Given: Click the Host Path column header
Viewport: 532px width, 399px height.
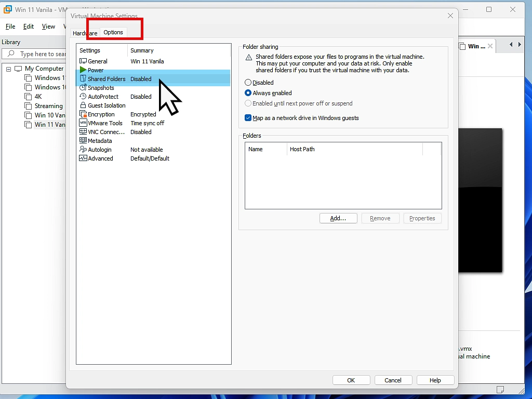Looking at the screenshot, I should (355, 149).
